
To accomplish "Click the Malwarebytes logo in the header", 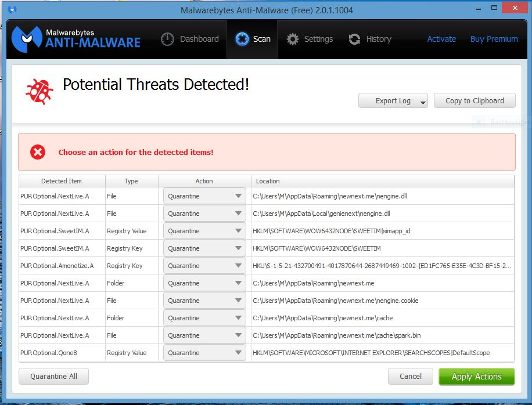I will [76, 39].
